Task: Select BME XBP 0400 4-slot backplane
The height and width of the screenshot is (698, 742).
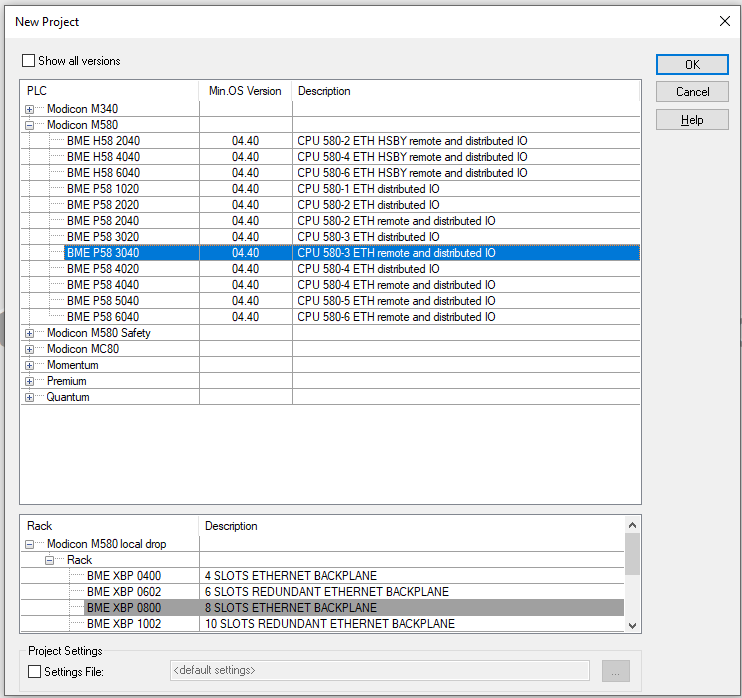Action: click(x=123, y=576)
